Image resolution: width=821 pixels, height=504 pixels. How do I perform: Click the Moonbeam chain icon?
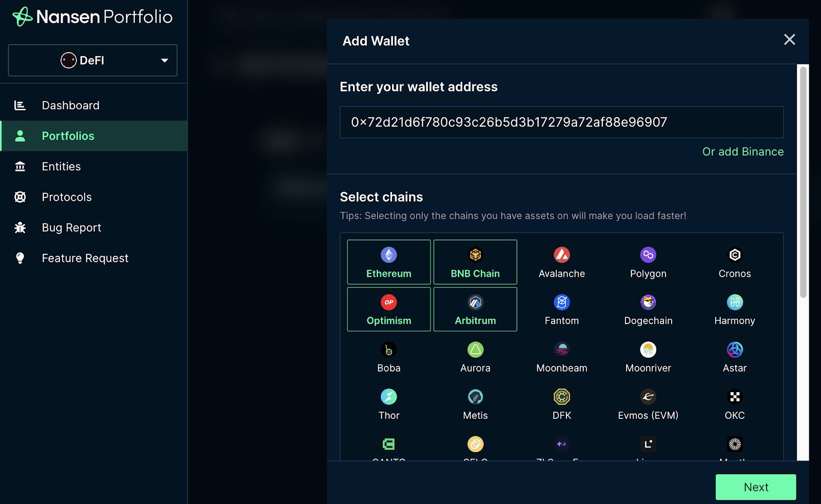(562, 350)
